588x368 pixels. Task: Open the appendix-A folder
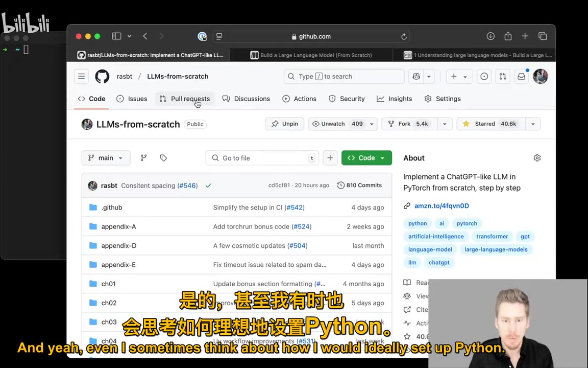click(118, 226)
